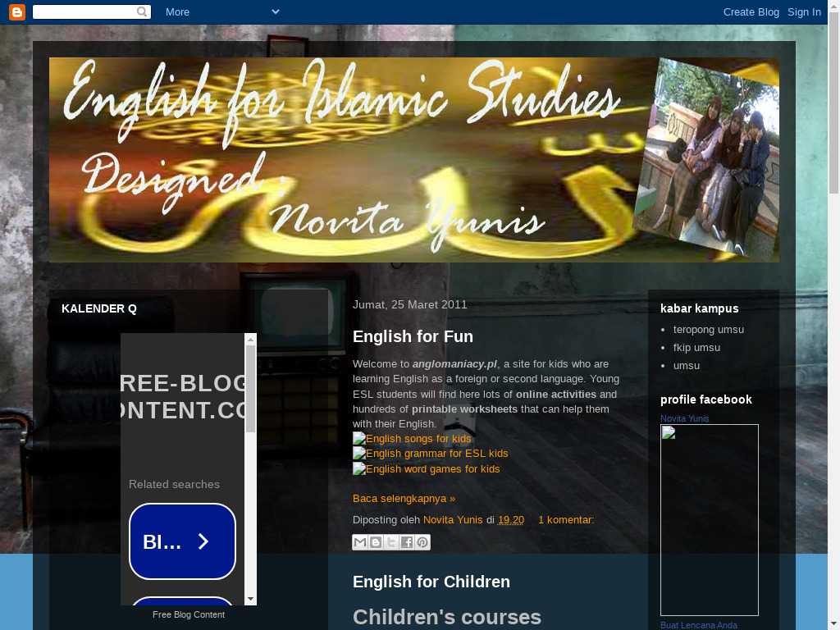This screenshot has height=630, width=840.
Task: Open author Novita Yunis link under post
Action: [453, 520]
